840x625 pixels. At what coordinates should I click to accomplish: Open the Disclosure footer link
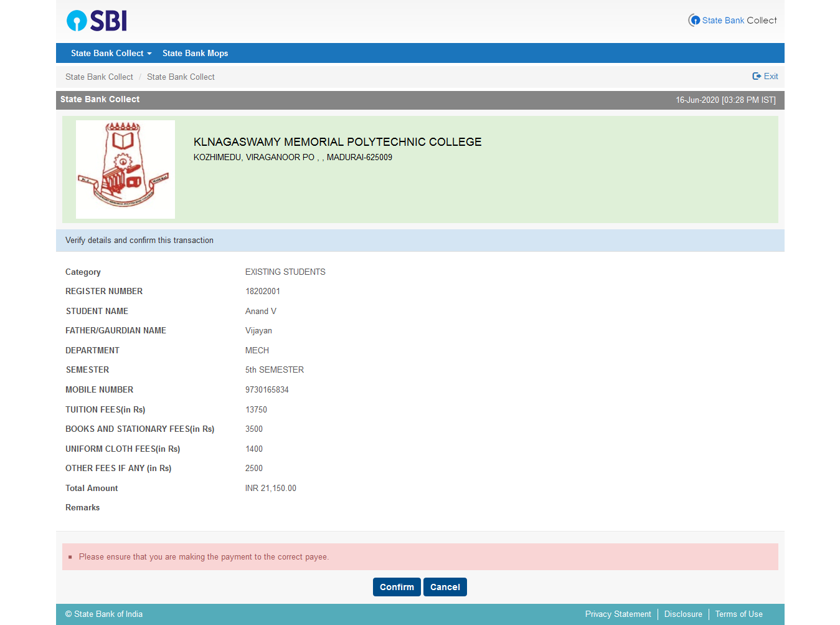683,614
